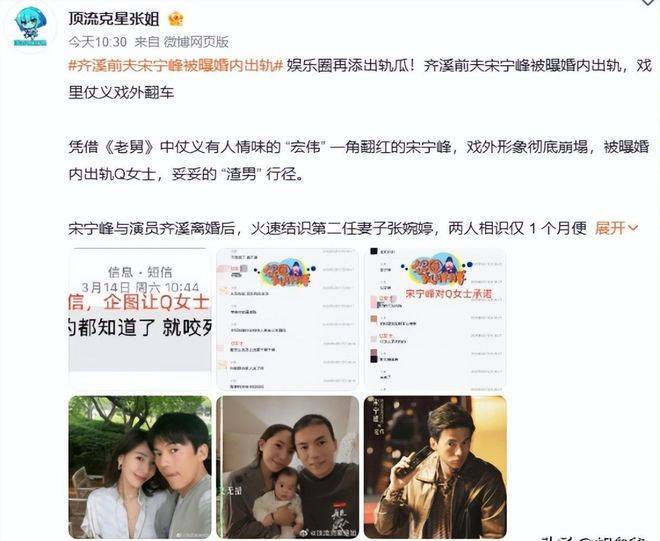Screen dimensions: 660x541
Task: Open the 今天10:30 timestamp link
Action: (x=98, y=42)
